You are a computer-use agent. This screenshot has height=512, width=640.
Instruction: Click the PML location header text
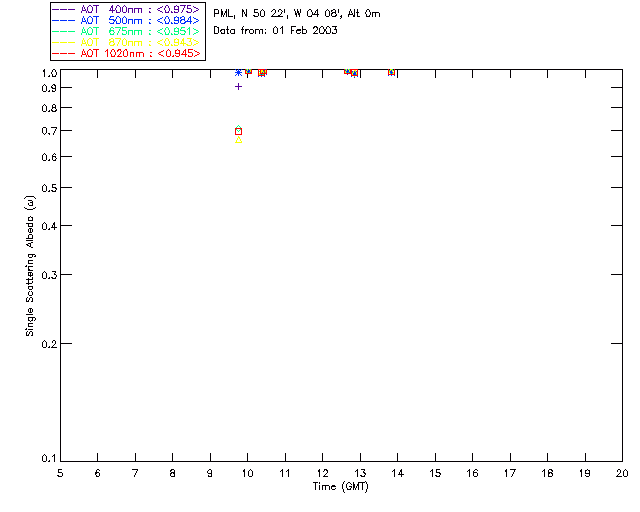tap(297, 14)
